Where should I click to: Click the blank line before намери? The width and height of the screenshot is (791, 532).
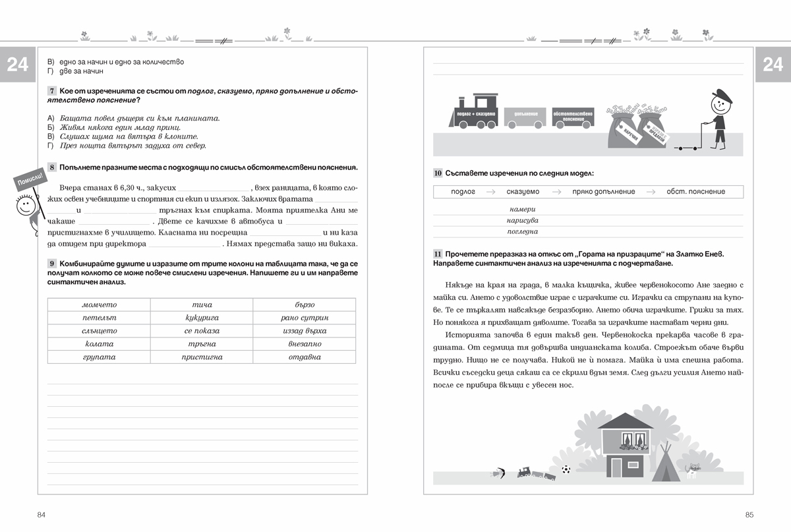461,209
